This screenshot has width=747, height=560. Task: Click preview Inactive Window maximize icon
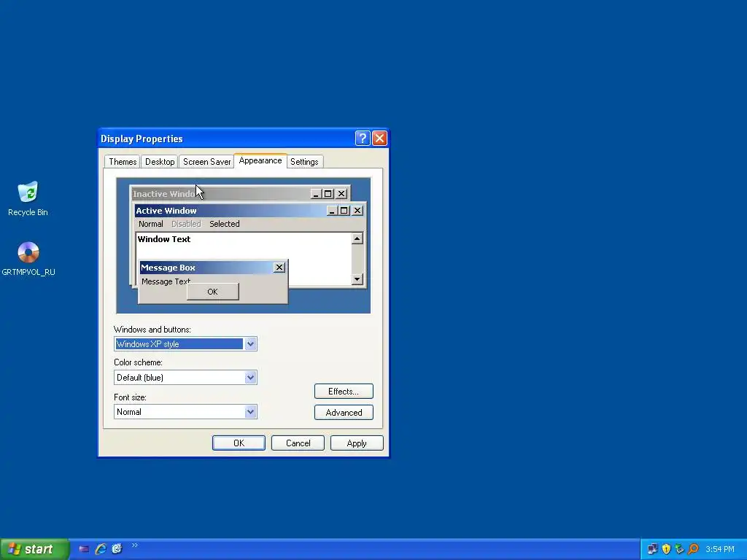pos(328,194)
